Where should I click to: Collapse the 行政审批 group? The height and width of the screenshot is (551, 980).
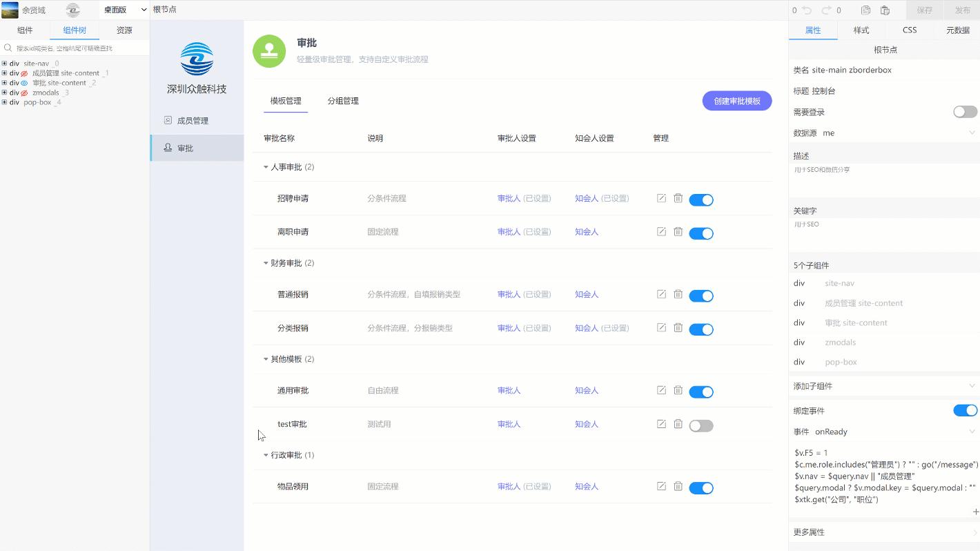(266, 455)
